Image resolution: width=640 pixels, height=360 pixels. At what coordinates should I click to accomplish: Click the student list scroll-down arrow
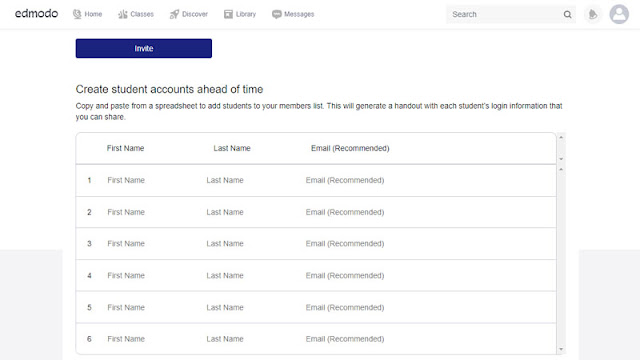coord(561,349)
